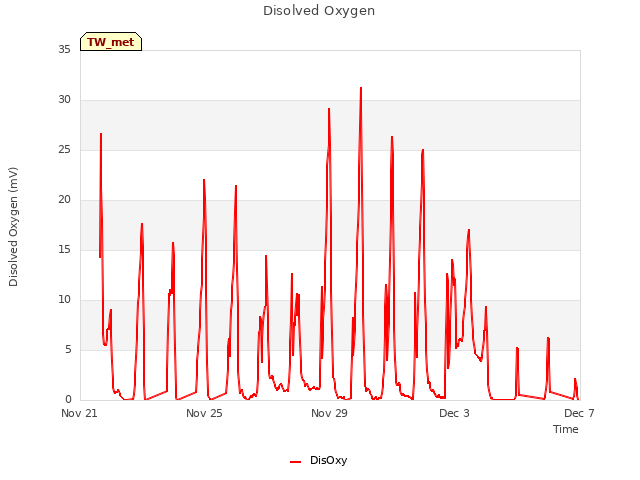Click the 'Dec 3' x-axis tick label
Image resolution: width=640 pixels, height=480 pixels.
point(454,413)
